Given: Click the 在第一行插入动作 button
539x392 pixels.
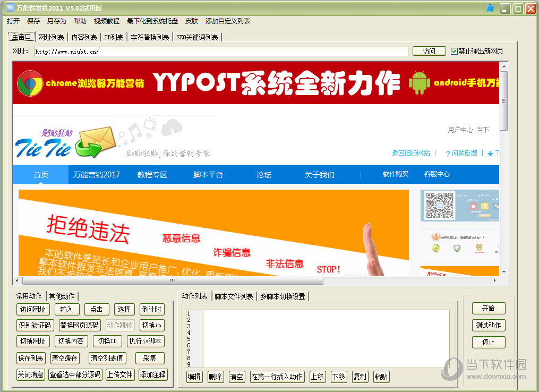Looking at the screenshot, I should click(x=277, y=377).
